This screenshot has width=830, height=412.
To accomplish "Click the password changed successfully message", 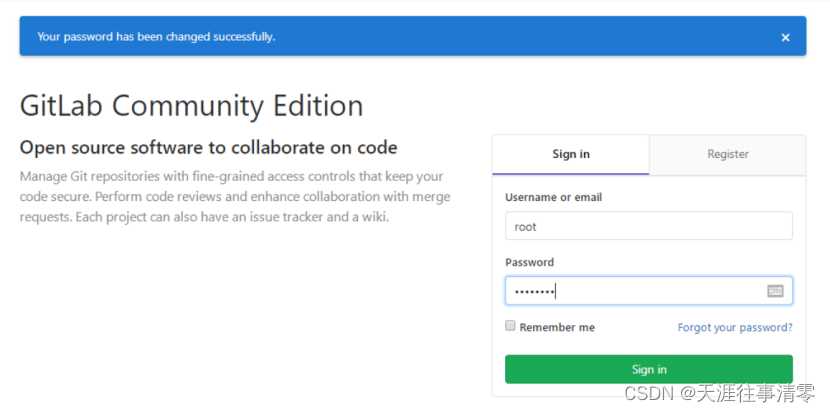I will click(156, 37).
